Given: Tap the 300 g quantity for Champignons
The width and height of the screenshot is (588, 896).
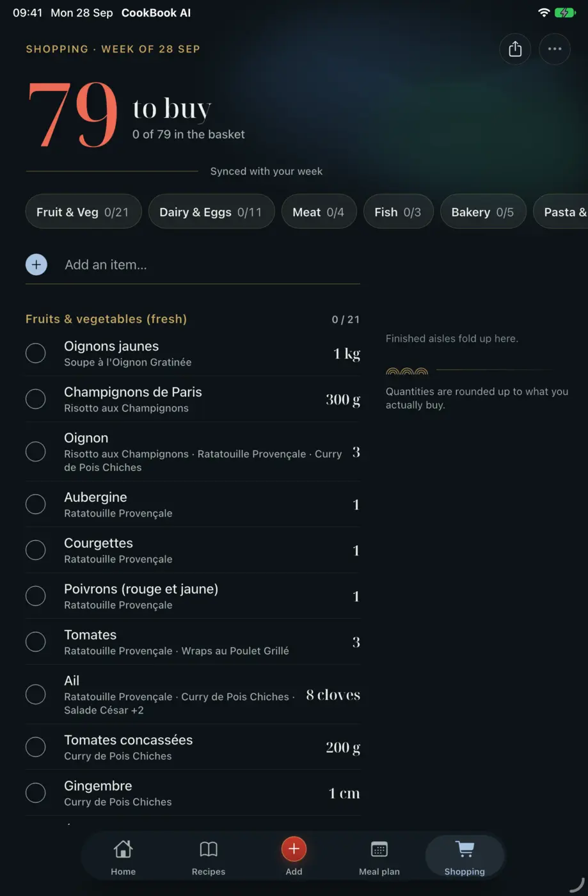Looking at the screenshot, I should click(x=343, y=400).
